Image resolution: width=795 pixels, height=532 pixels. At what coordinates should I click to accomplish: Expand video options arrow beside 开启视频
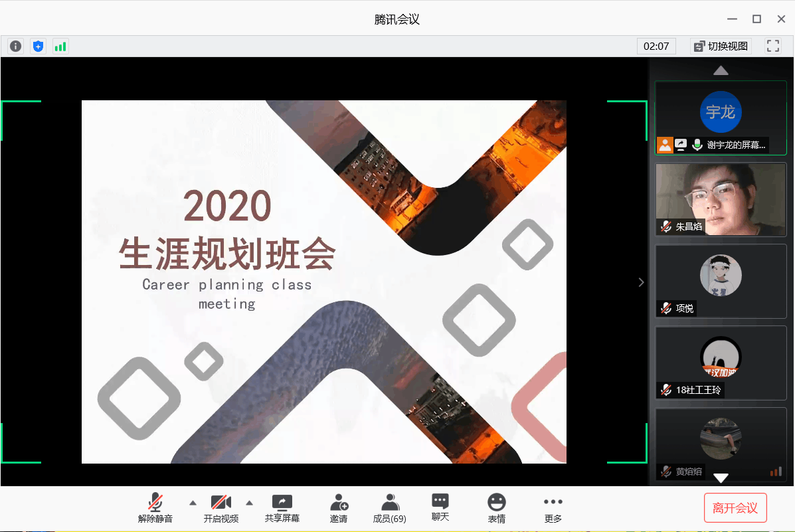coord(250,503)
